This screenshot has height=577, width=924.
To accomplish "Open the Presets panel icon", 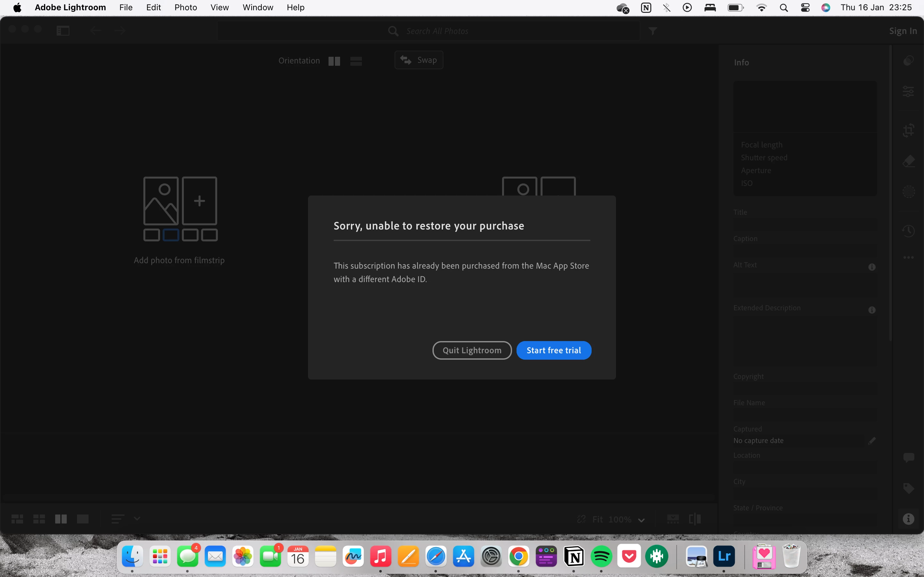I will click(908, 61).
